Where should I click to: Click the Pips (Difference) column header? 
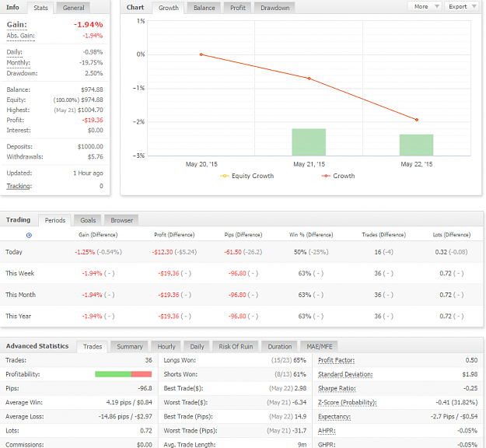coord(243,235)
